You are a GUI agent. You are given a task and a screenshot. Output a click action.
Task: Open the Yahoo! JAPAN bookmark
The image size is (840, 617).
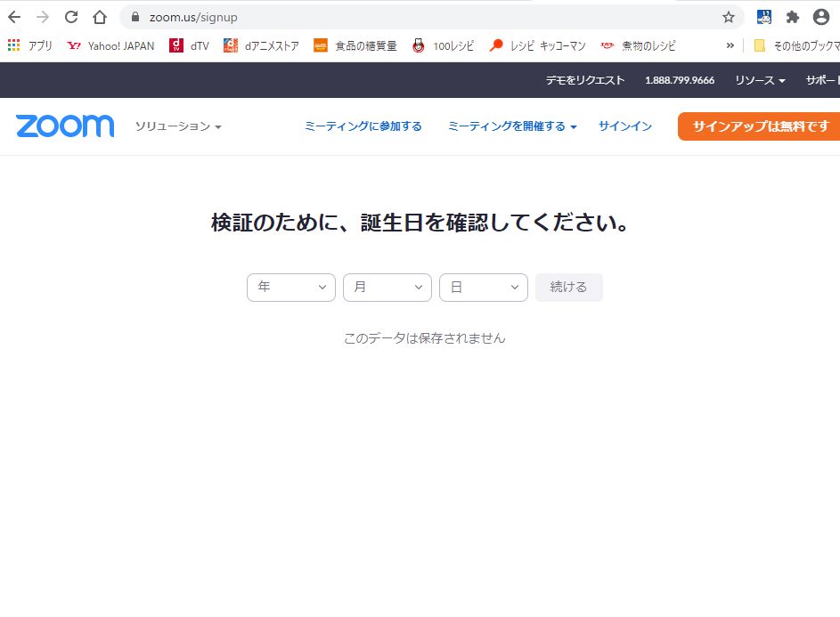point(110,45)
